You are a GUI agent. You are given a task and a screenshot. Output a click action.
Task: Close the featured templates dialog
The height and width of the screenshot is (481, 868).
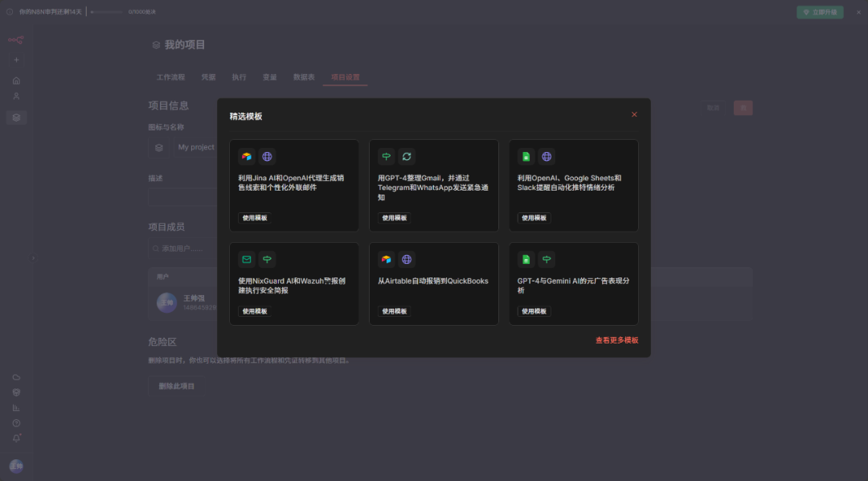634,115
